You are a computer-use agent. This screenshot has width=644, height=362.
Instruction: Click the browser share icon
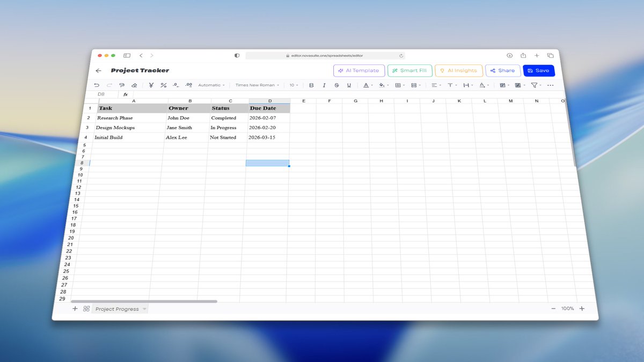523,55
